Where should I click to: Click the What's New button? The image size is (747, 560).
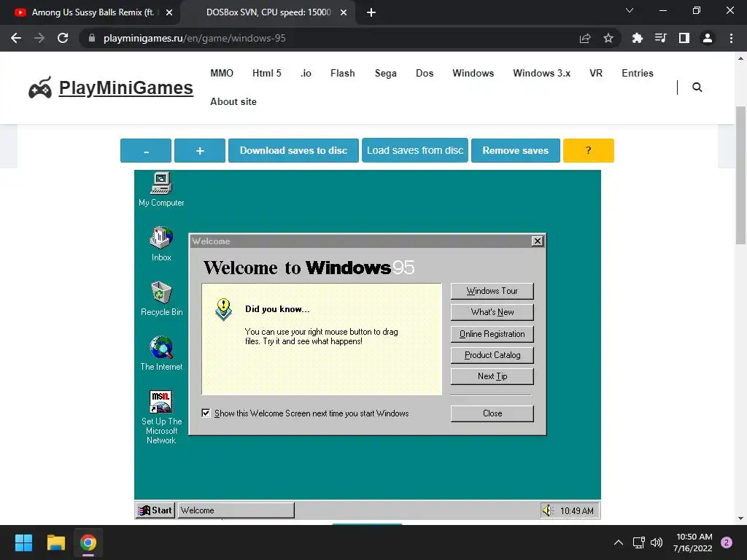click(x=492, y=312)
